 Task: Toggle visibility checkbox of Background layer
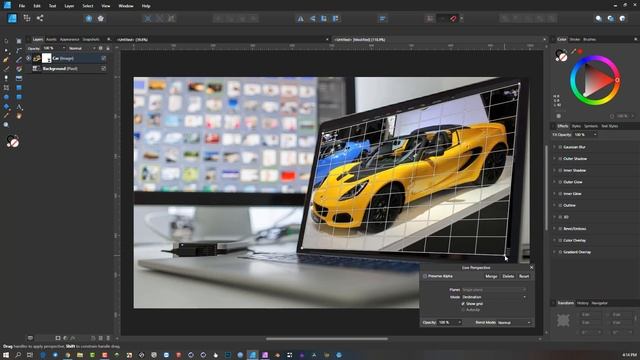[104, 69]
